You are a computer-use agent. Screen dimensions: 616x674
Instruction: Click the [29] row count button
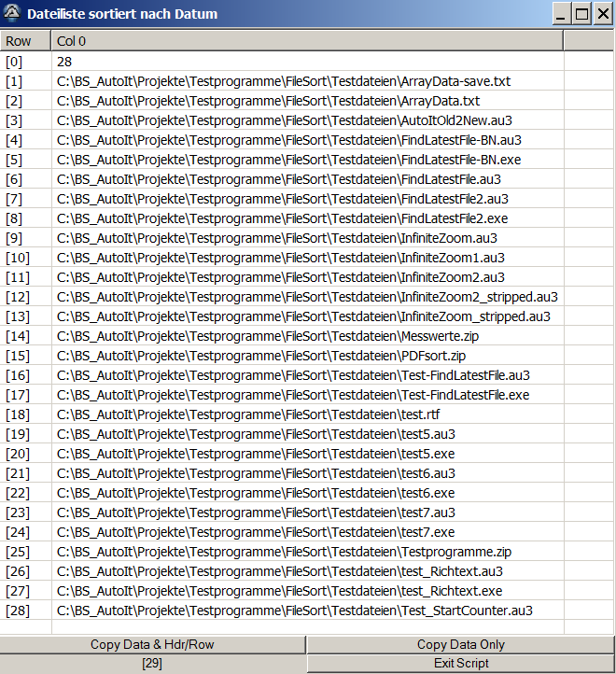coord(152,664)
